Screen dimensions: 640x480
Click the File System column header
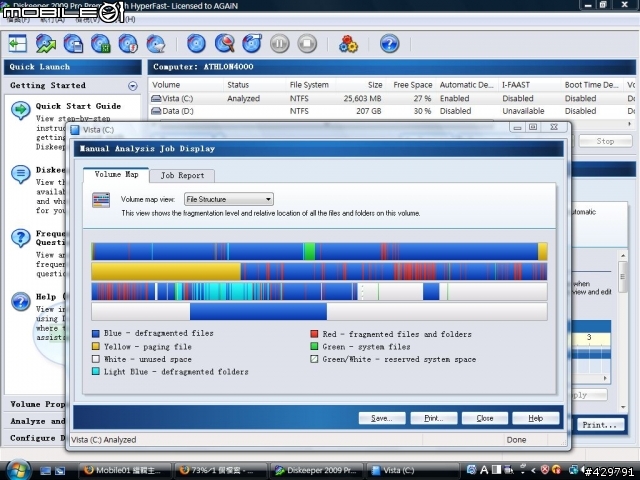[311, 85]
